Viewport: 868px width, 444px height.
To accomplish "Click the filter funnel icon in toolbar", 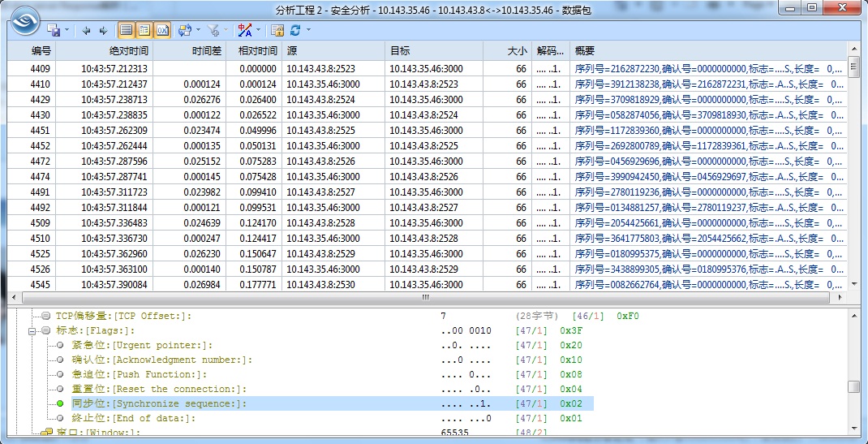I will (213, 30).
